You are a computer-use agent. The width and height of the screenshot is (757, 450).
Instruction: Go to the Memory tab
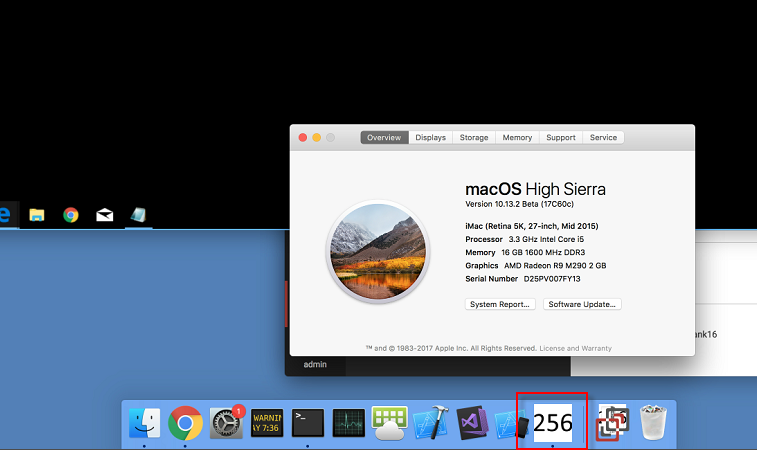pos(517,138)
